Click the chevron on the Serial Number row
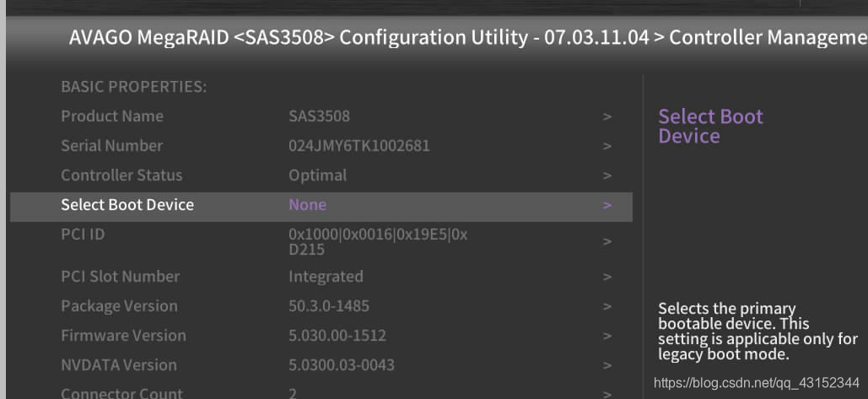The image size is (868, 399). click(607, 147)
